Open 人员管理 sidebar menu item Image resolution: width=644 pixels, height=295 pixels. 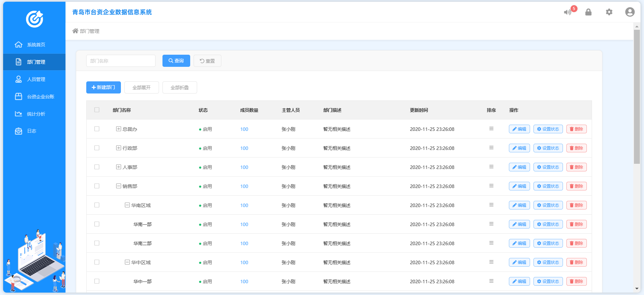point(34,79)
